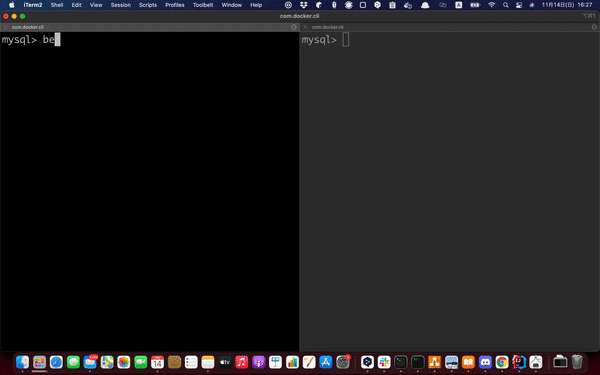Open Siri from the menu bar
The image size is (600, 375).
[x=532, y=5]
